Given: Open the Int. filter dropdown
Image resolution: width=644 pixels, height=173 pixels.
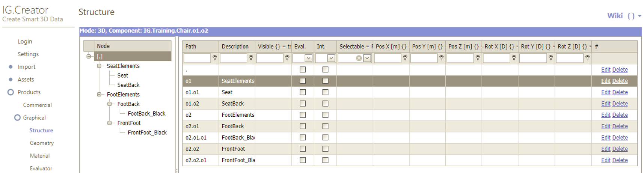Looking at the screenshot, I should point(331,58).
